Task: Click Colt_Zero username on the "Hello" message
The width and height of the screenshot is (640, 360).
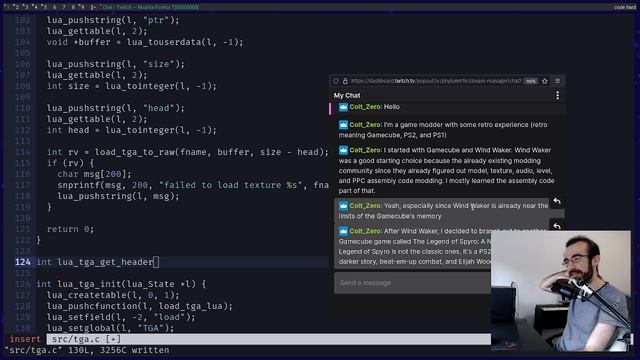Action: 365,107
